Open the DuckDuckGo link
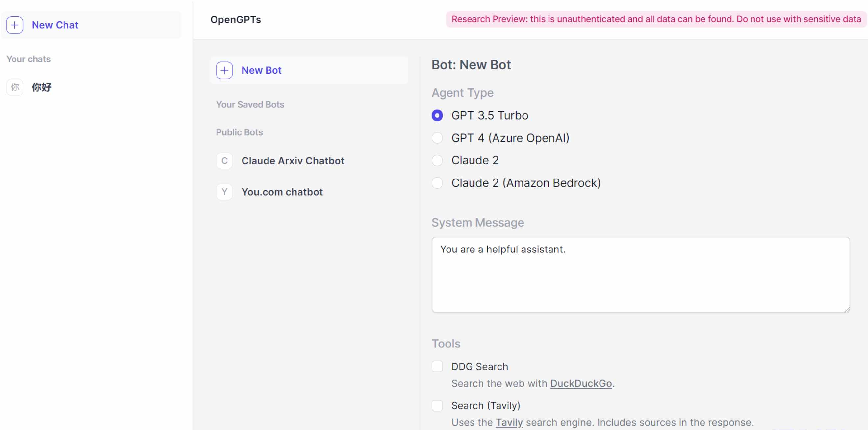Image resolution: width=868 pixels, height=430 pixels. coord(581,383)
